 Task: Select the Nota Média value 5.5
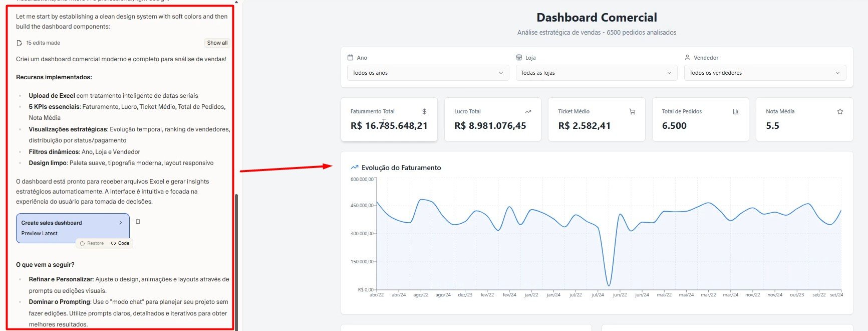(x=772, y=126)
